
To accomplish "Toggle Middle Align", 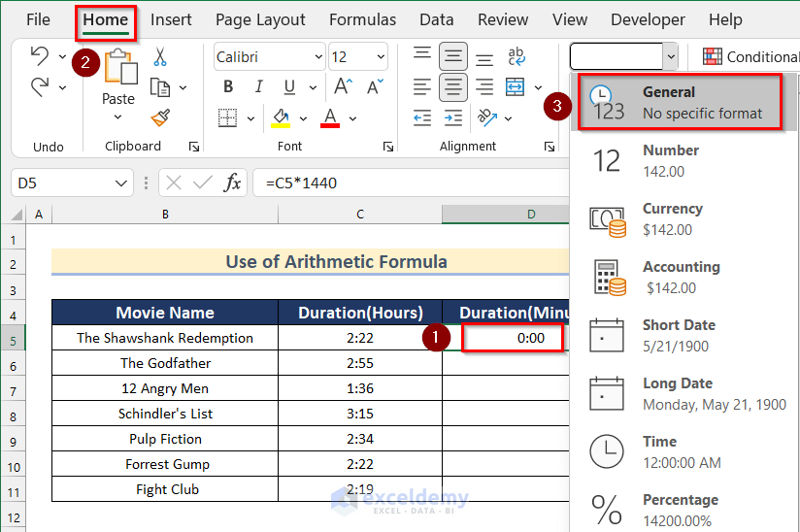I will [453, 56].
